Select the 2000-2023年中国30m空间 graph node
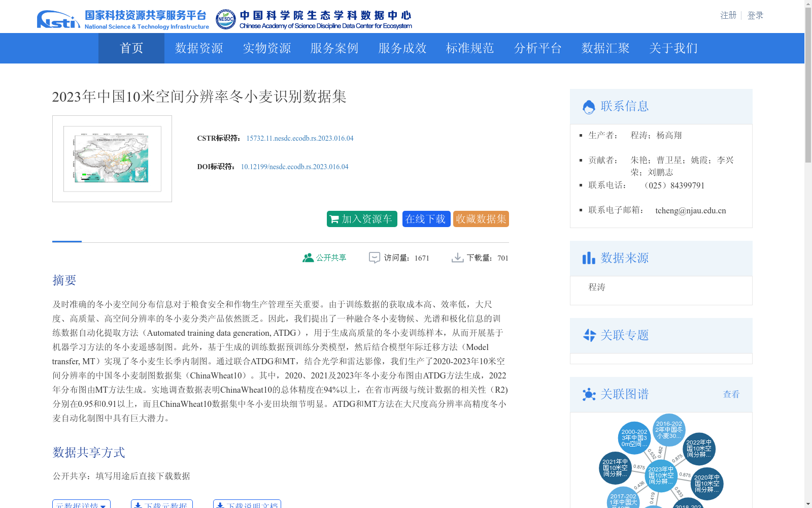Image resolution: width=812 pixels, height=508 pixels. tap(634, 438)
